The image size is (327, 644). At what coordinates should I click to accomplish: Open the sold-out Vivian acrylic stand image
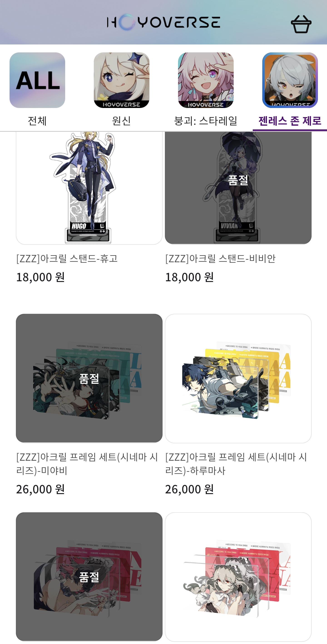pyautogui.click(x=238, y=188)
